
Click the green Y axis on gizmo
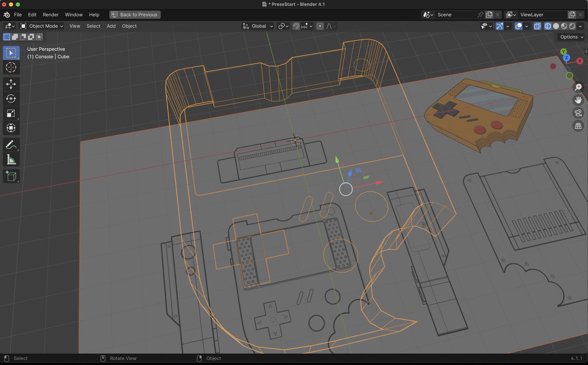tap(563, 52)
